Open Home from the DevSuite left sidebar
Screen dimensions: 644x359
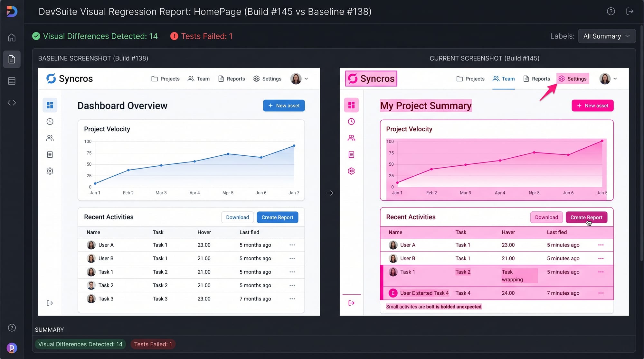click(12, 37)
